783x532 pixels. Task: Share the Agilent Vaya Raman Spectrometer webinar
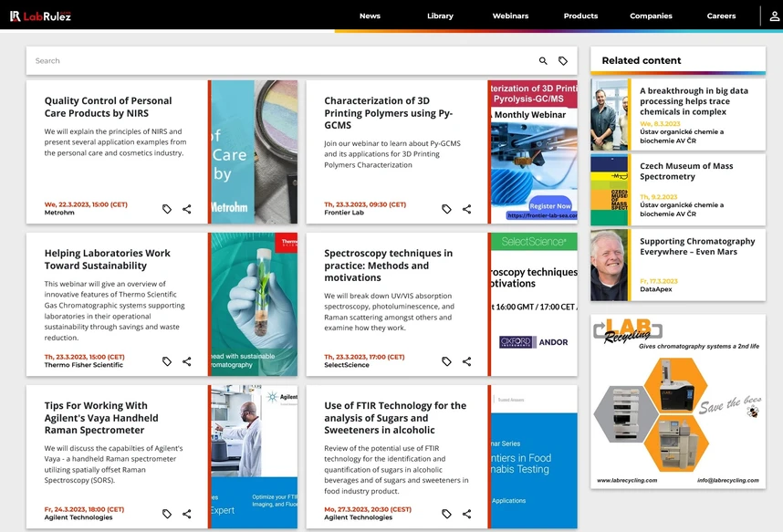tap(187, 514)
